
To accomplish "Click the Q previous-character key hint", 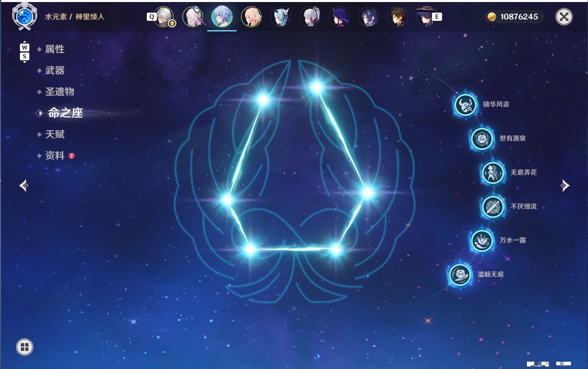I will (x=151, y=17).
